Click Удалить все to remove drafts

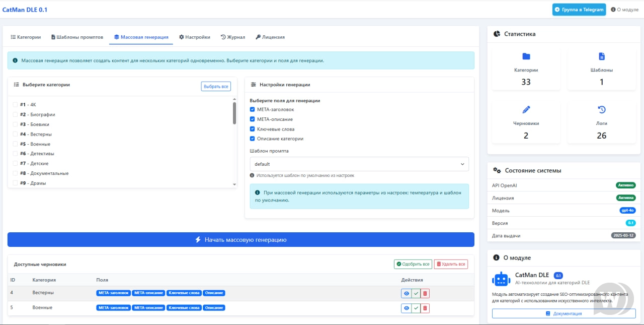(x=450, y=264)
